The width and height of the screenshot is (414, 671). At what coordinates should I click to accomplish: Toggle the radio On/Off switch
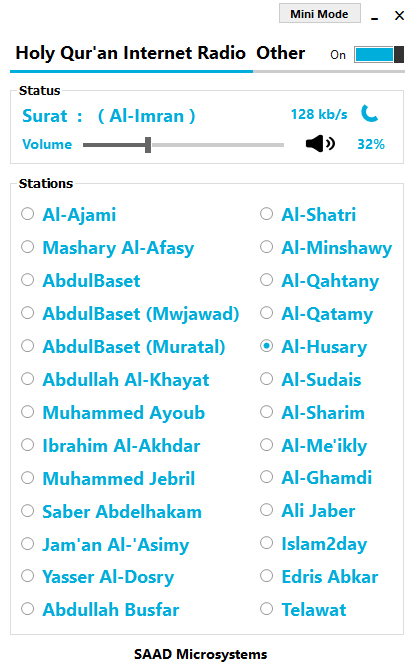[x=379, y=54]
